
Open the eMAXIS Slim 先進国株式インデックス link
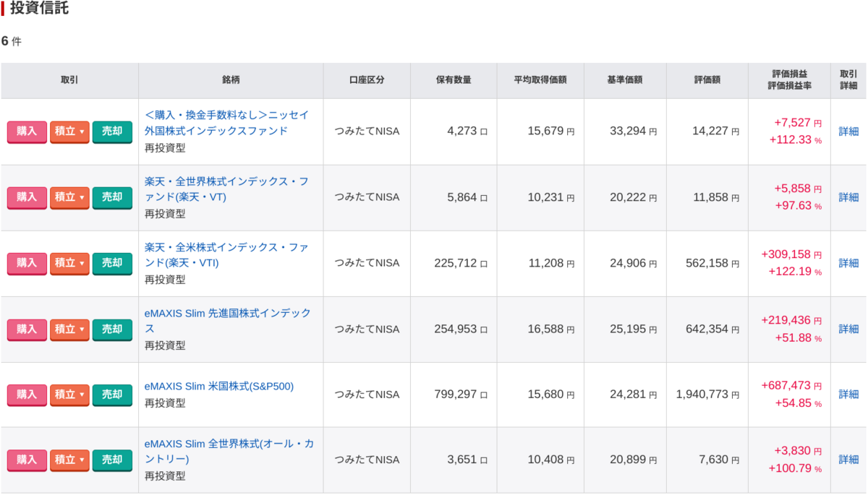point(228,321)
